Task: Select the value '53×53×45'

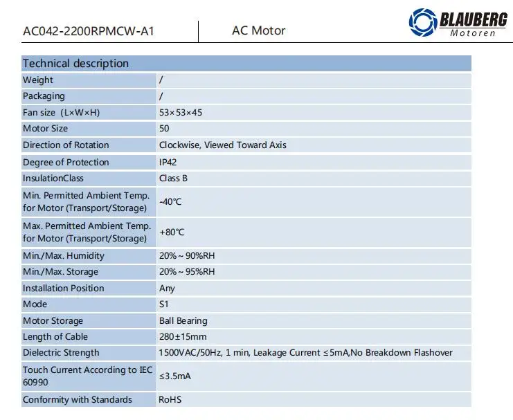Action: (x=181, y=113)
